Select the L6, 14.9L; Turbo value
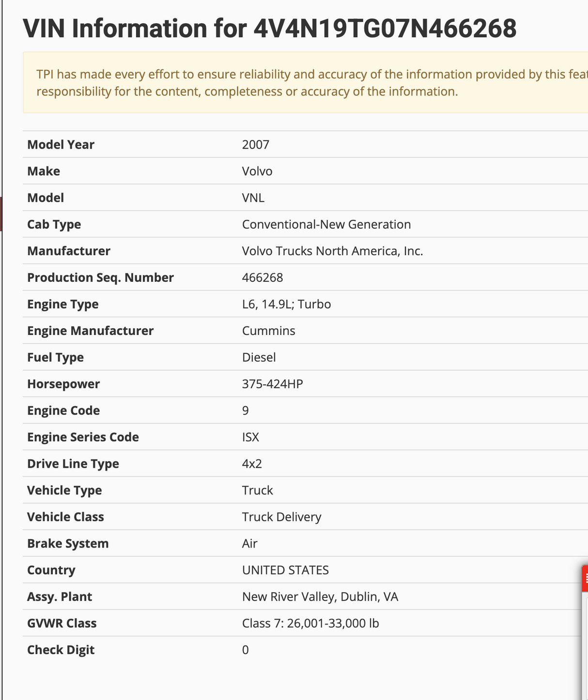Image resolution: width=588 pixels, height=700 pixels. click(287, 304)
